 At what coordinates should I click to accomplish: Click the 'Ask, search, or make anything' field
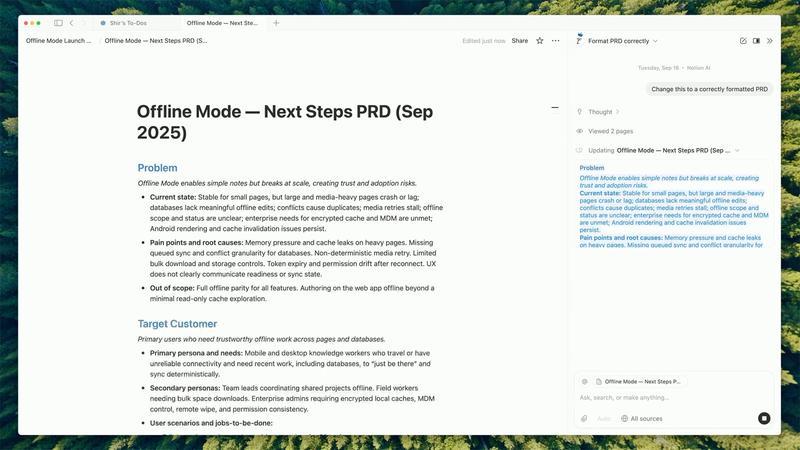pos(660,398)
